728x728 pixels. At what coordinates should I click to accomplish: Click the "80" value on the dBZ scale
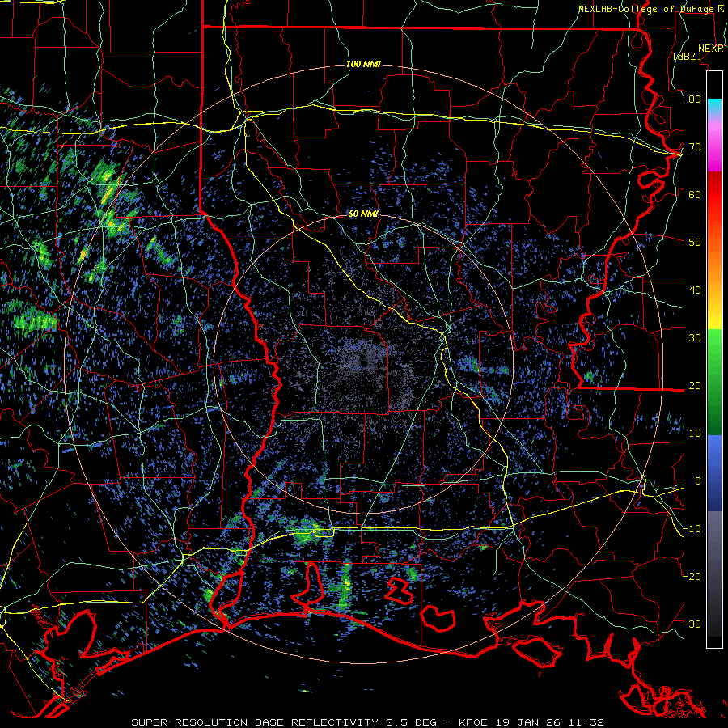(695, 99)
